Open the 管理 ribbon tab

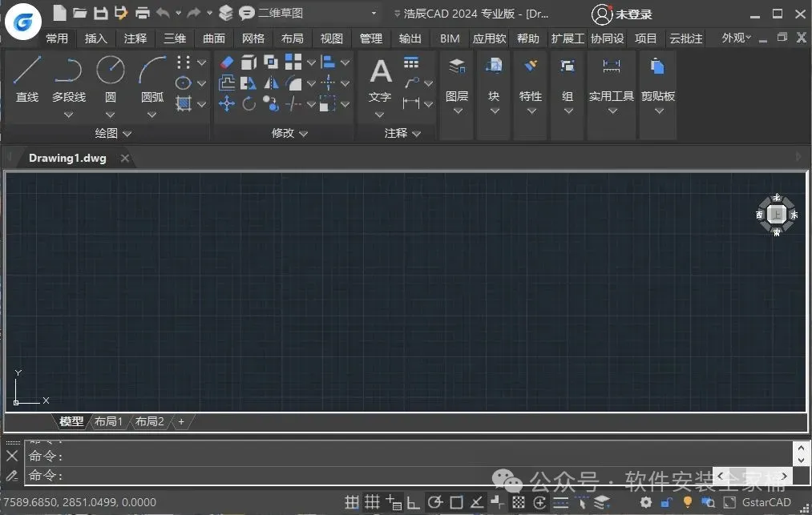point(371,38)
